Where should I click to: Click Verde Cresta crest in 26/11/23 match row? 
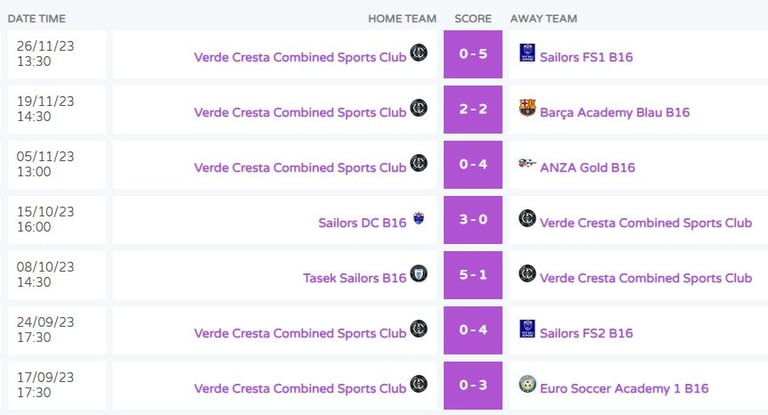pos(418,52)
